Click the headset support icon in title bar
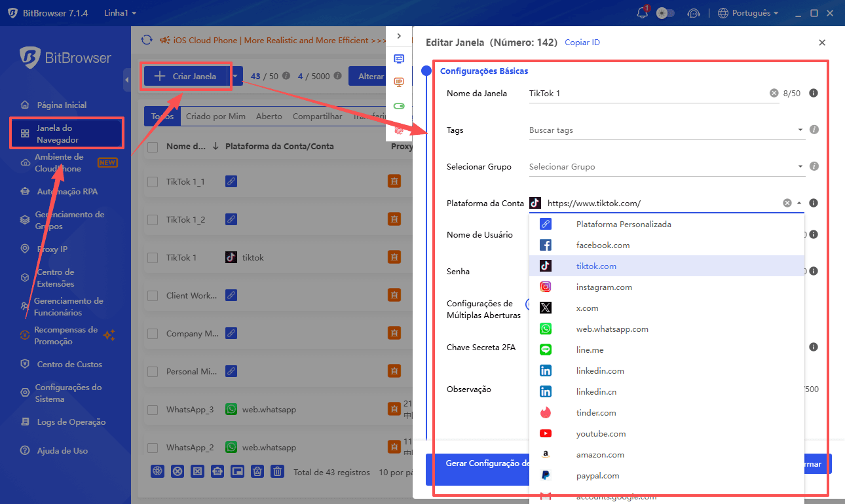Screen dimensions: 845x504 click(694, 13)
